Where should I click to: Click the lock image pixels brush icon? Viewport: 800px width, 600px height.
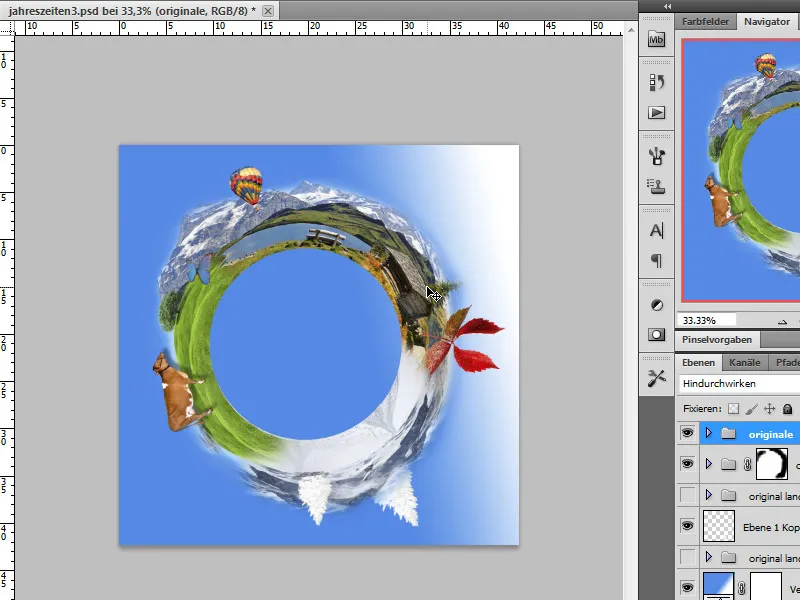click(752, 409)
